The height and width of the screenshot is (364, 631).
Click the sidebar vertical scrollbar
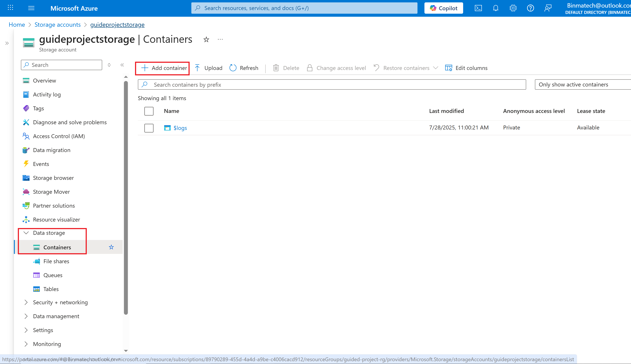[x=126, y=197]
